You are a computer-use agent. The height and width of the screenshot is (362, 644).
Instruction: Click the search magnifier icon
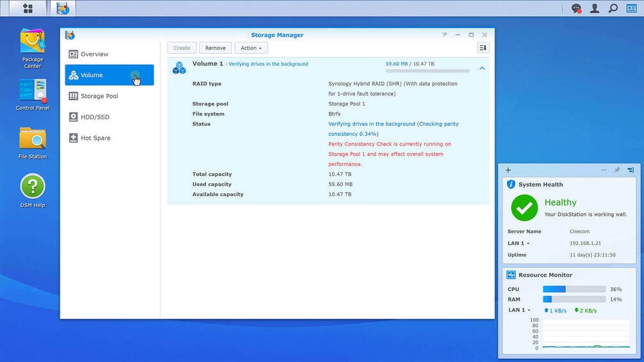[613, 8]
